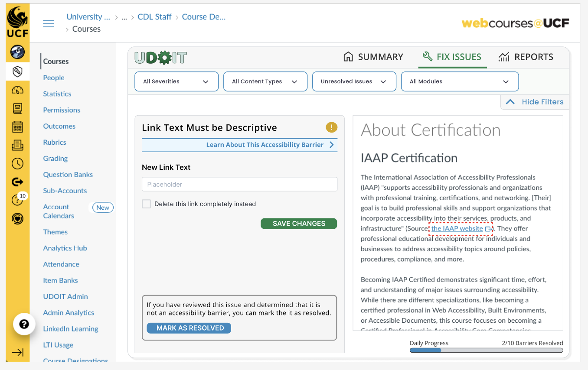This screenshot has width=588, height=370.
Task: Open Permissions in the account menu
Action: [62, 110]
